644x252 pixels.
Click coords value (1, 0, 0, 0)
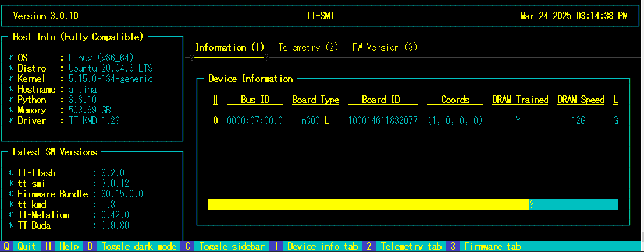(x=455, y=121)
